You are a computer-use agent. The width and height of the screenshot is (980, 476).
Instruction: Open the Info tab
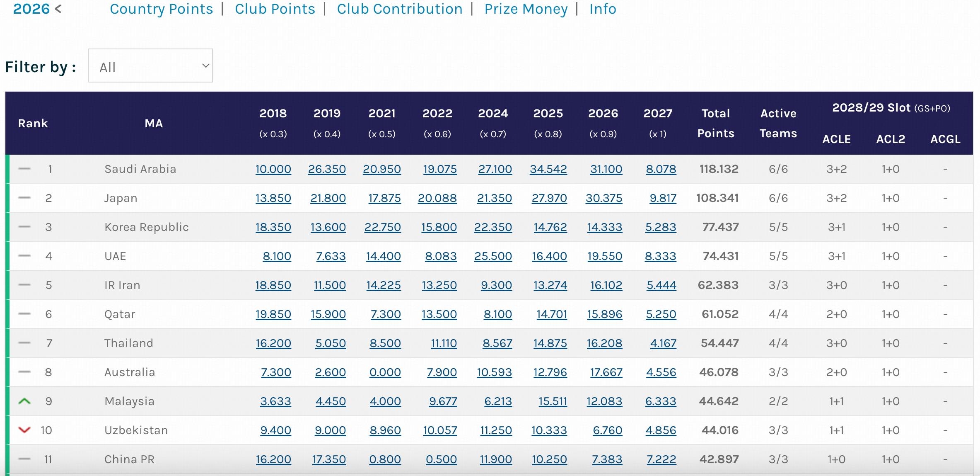tap(603, 9)
